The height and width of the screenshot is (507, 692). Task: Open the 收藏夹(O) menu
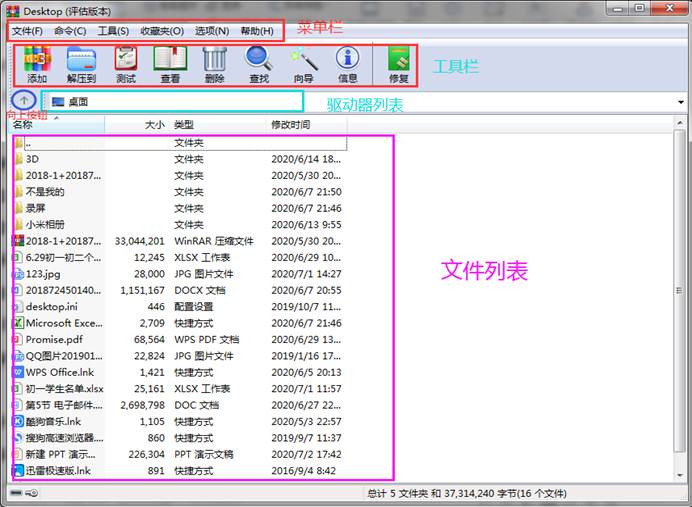pos(162,31)
